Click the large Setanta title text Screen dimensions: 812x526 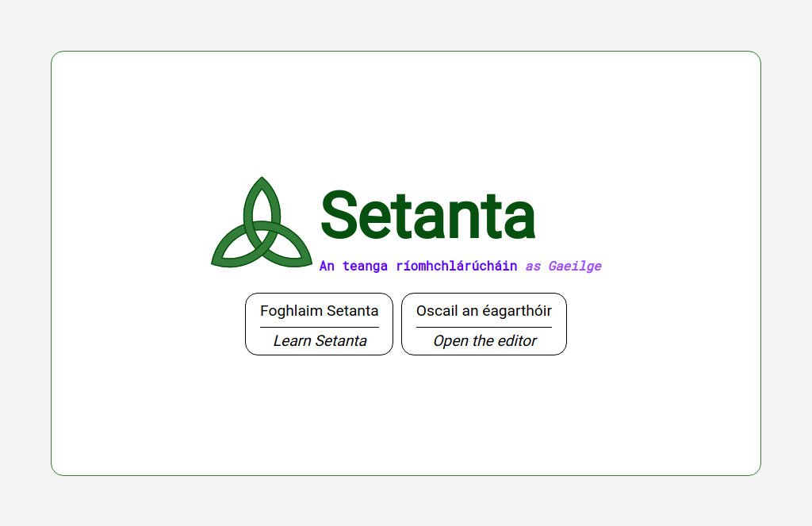pos(427,215)
